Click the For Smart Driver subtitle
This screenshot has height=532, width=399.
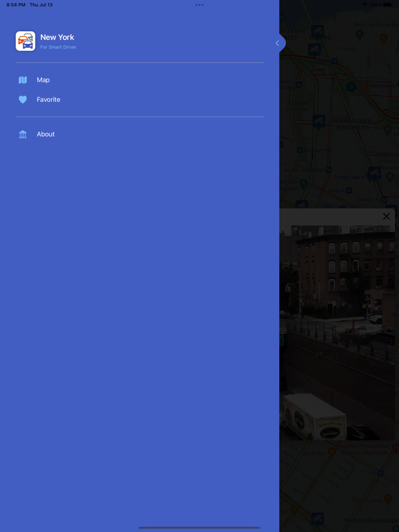pyautogui.click(x=58, y=47)
